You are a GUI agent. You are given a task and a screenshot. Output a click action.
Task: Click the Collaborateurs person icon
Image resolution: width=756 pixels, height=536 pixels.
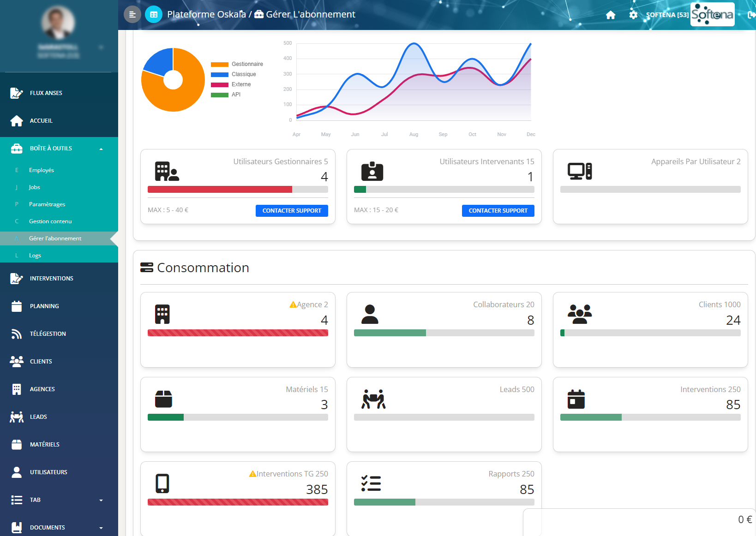point(370,315)
